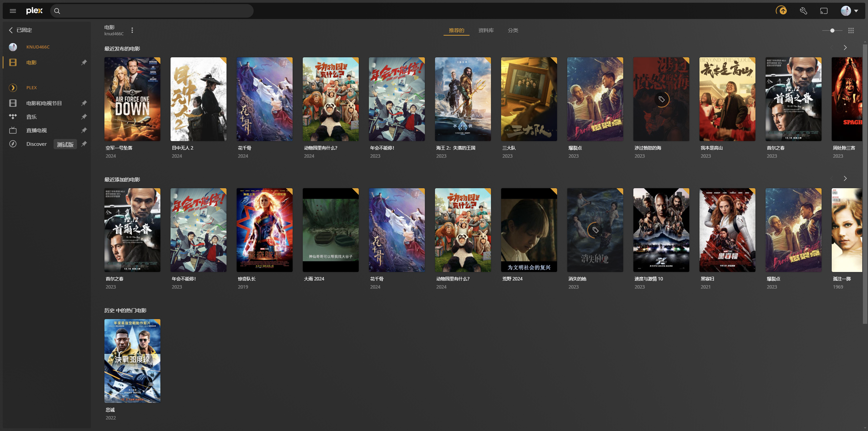Viewport: 868px width, 431px height.
Task: Click the Plex search field
Action: [153, 11]
